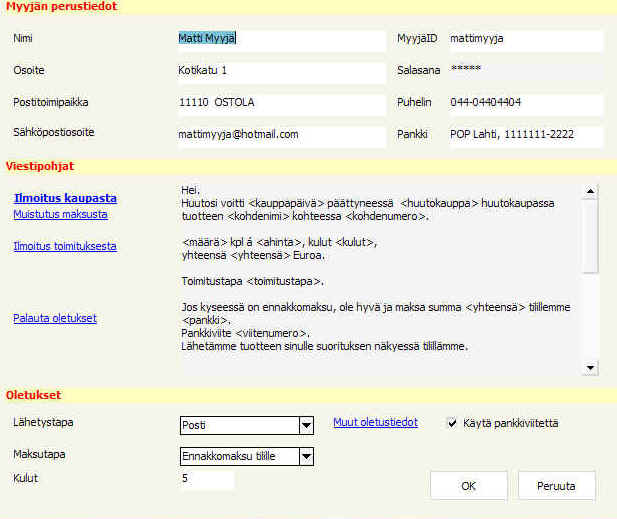This screenshot has height=519, width=617.
Task: Click the Kulut cost input field
Action: tap(205, 480)
